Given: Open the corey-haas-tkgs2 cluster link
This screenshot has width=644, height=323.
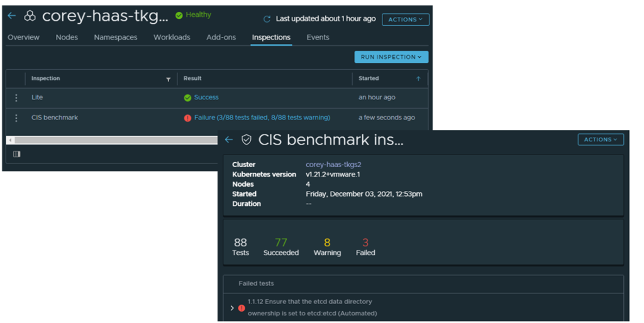Looking at the screenshot, I should 333,165.
